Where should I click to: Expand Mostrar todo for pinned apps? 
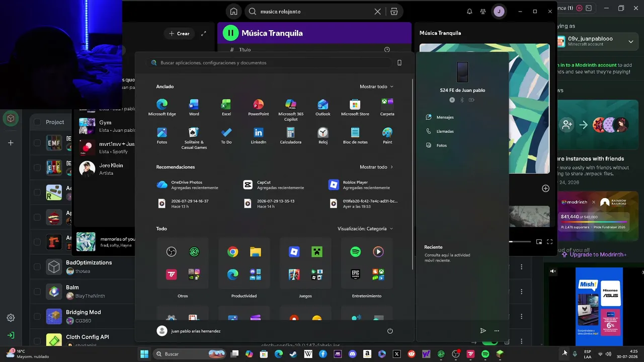click(376, 86)
